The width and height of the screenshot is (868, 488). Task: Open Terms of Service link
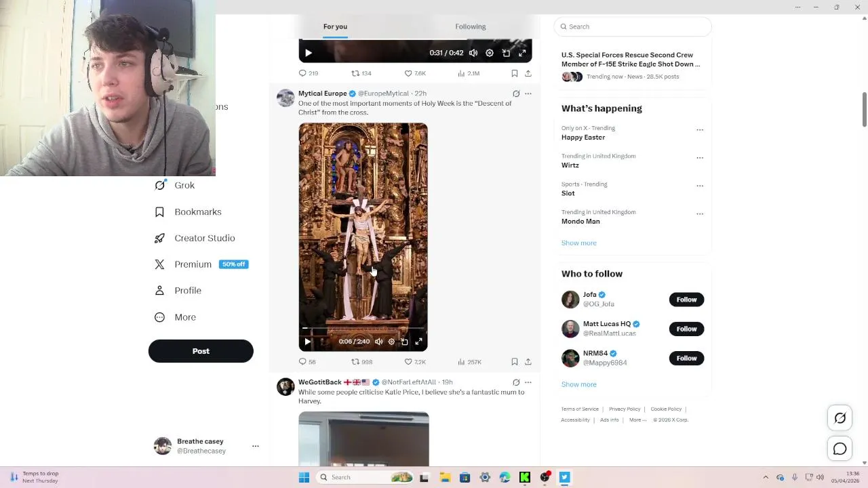click(x=580, y=409)
